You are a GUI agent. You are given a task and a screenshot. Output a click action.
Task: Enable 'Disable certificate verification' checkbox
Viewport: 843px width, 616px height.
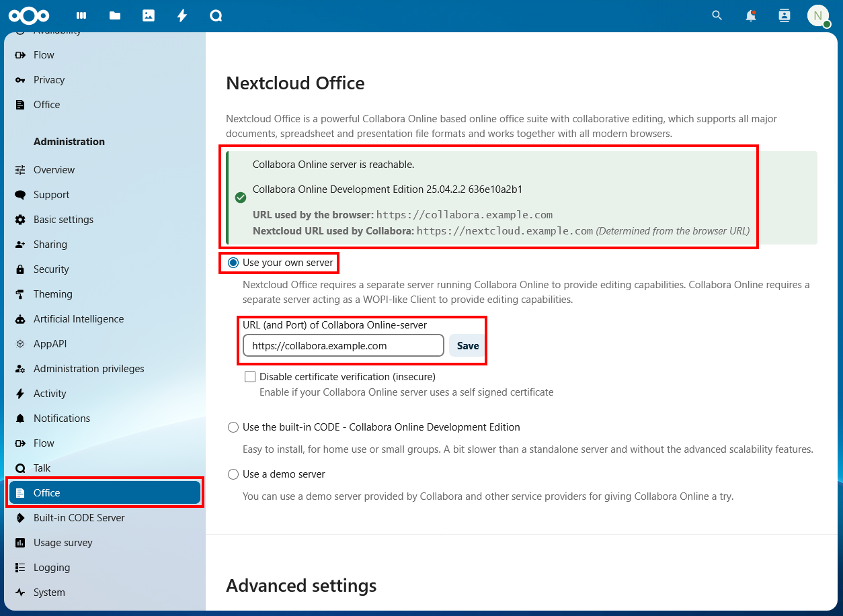pos(250,377)
